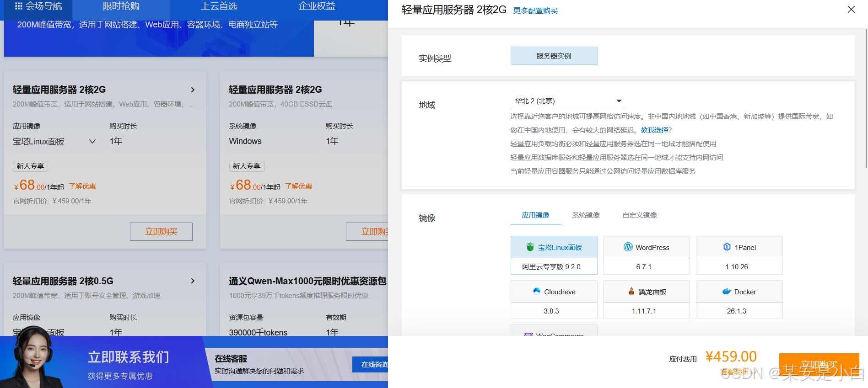
Task: Click the 教我选择 link
Action: coord(654,130)
